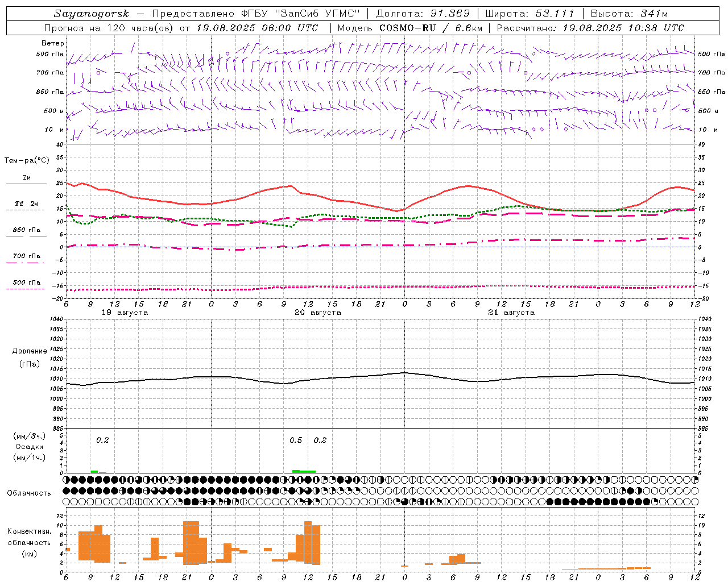Click the 700 гПа temperature legend entry

click(x=27, y=256)
